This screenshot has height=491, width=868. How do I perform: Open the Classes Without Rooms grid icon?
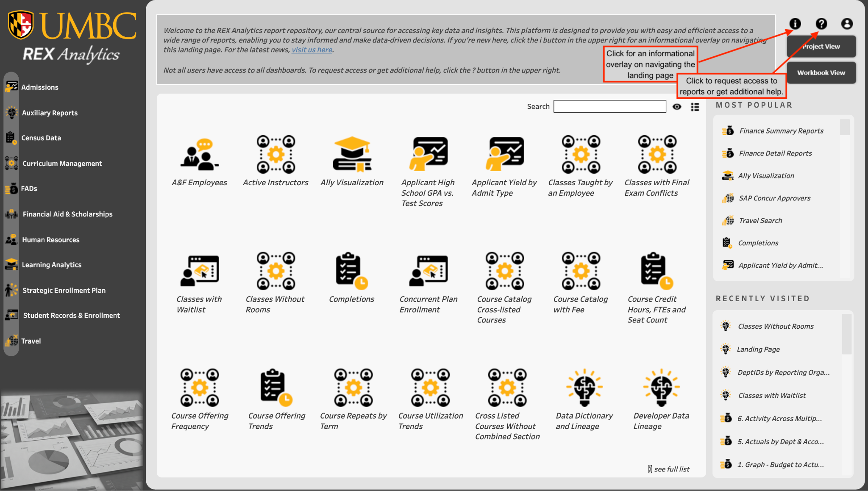point(276,271)
